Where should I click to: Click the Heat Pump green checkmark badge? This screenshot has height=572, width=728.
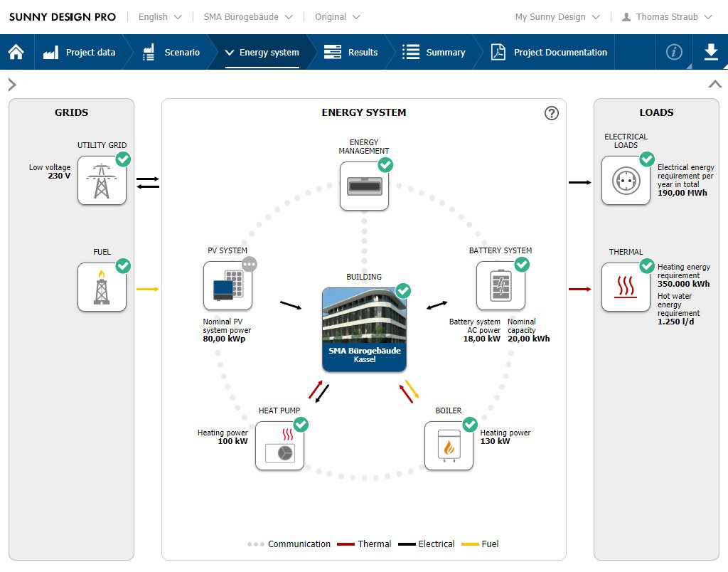pyautogui.click(x=301, y=424)
